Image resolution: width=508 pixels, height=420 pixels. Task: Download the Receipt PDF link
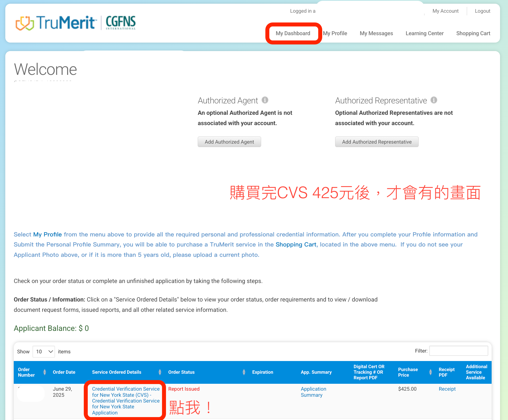(447, 389)
